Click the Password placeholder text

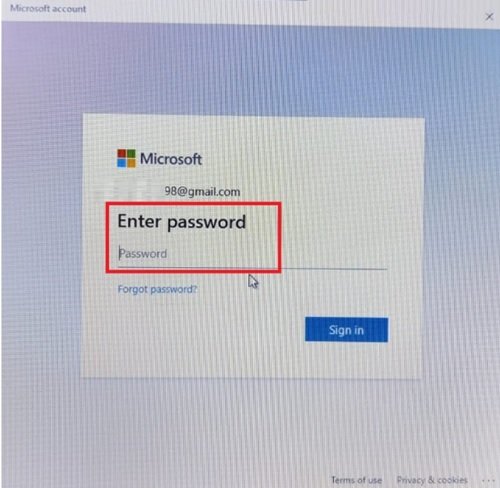pyautogui.click(x=143, y=254)
